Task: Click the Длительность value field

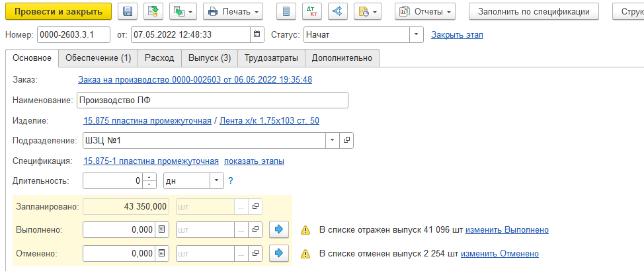Action: click(112, 180)
